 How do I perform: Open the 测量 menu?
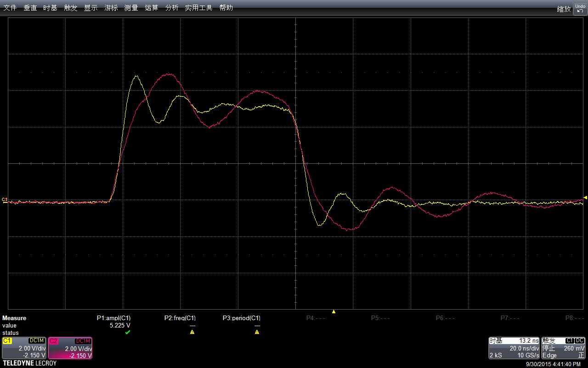click(131, 8)
